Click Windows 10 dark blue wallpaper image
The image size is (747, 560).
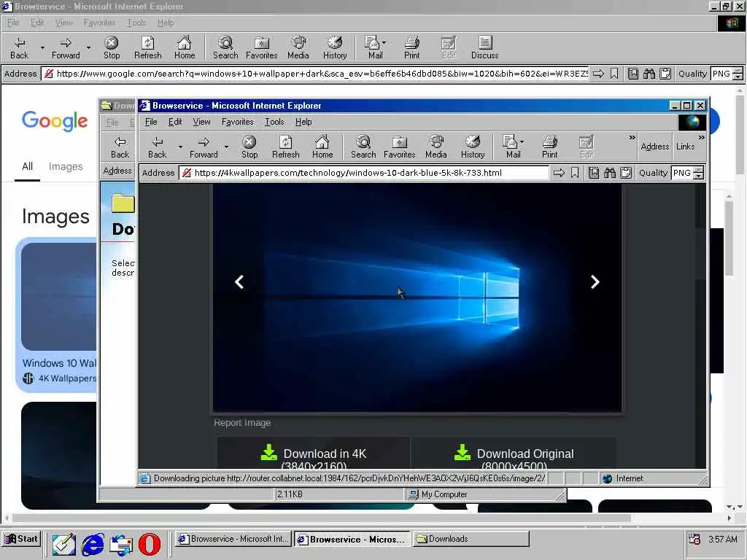pyautogui.click(x=417, y=297)
